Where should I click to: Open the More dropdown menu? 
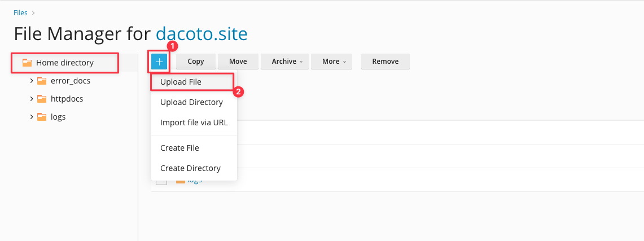pyautogui.click(x=334, y=62)
